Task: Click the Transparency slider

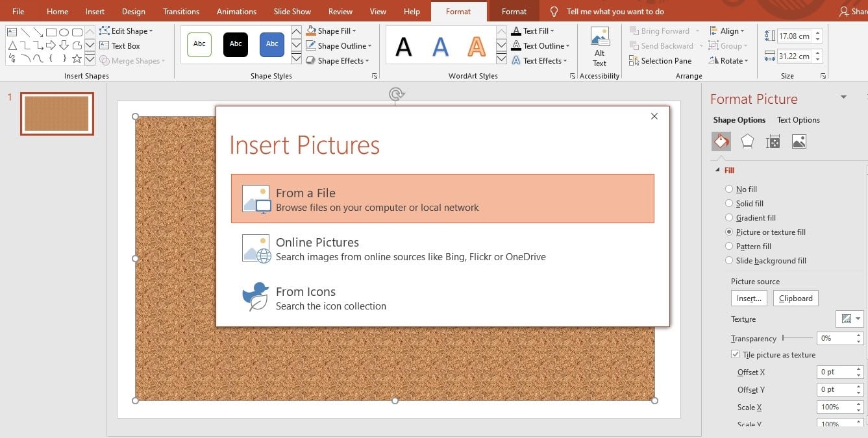Action: pyautogui.click(x=797, y=338)
